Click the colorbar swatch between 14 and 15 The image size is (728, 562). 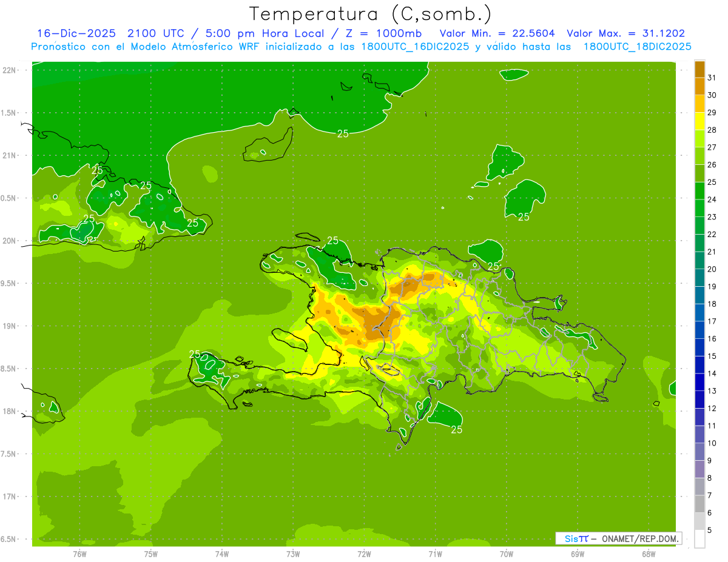[700, 365]
